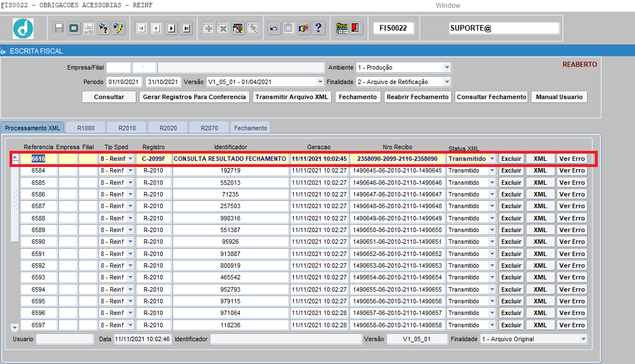Click the Enter Query flashlight question icon

[104, 28]
